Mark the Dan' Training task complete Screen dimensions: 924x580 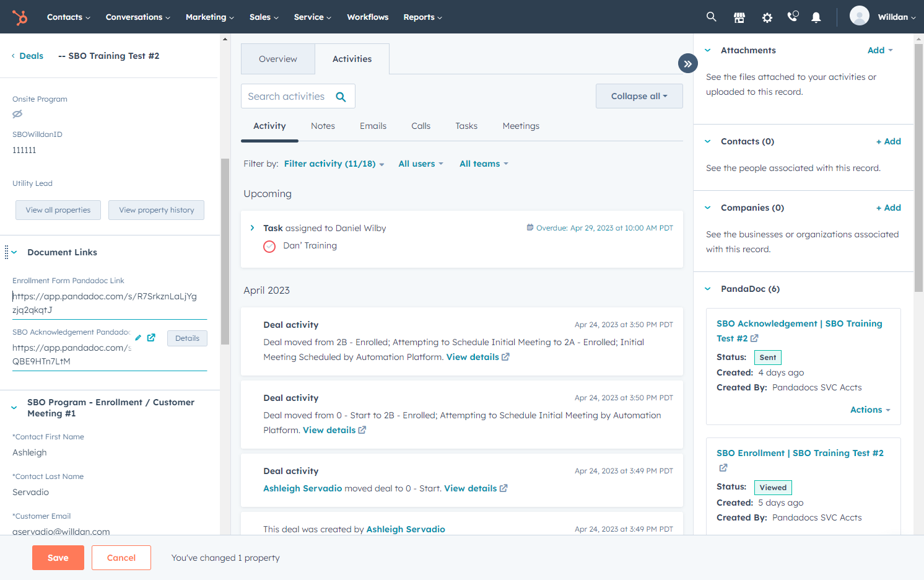click(269, 247)
